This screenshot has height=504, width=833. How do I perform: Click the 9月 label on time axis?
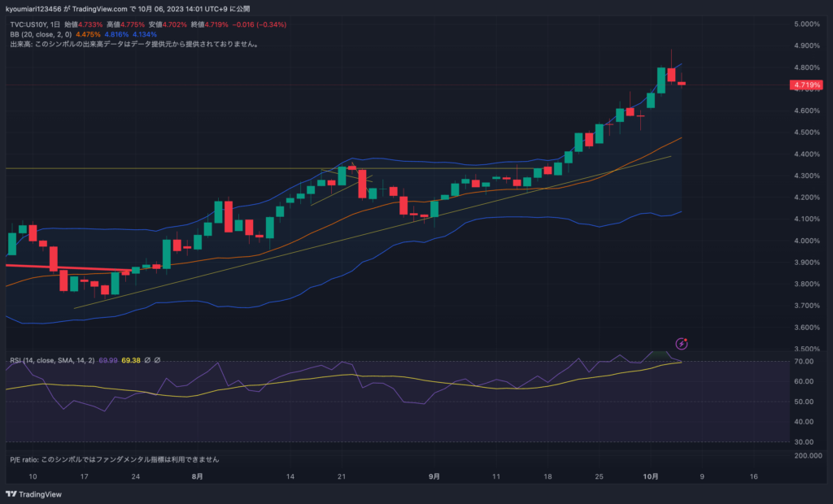point(434,476)
